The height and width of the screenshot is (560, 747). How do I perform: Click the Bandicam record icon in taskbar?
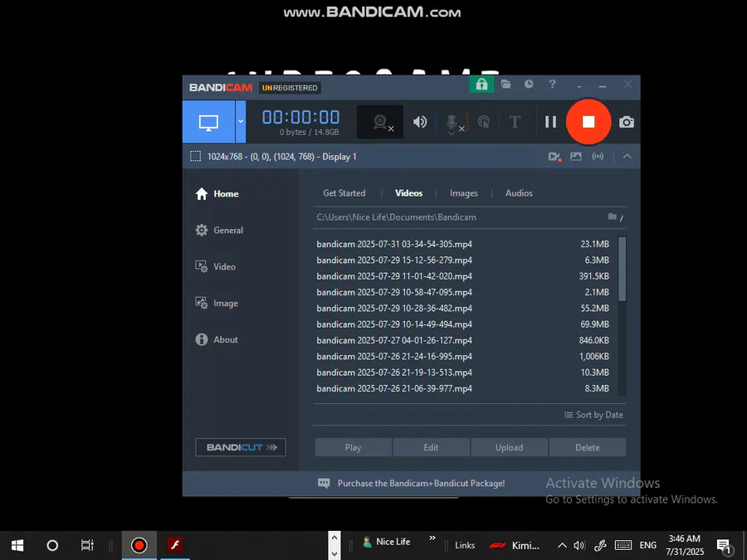[x=139, y=545]
